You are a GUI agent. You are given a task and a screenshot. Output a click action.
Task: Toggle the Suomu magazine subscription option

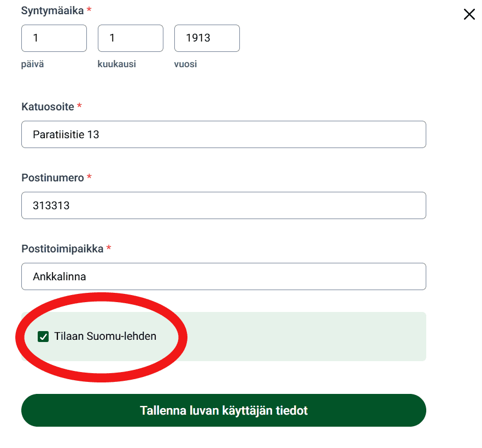(x=43, y=337)
